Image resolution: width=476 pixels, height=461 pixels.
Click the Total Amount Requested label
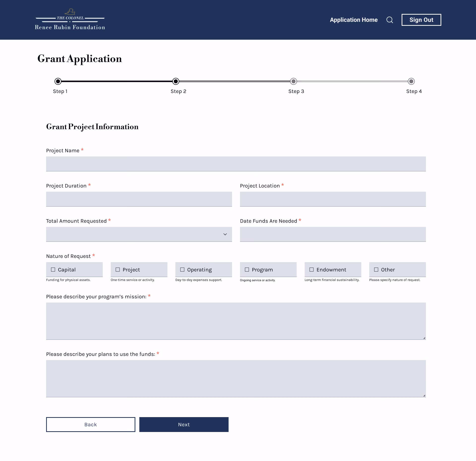pyautogui.click(x=76, y=221)
